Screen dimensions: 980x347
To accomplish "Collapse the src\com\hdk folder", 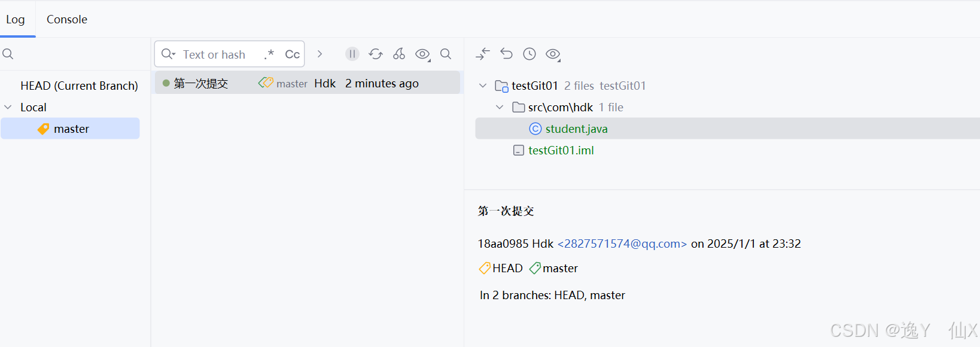I will 500,107.
